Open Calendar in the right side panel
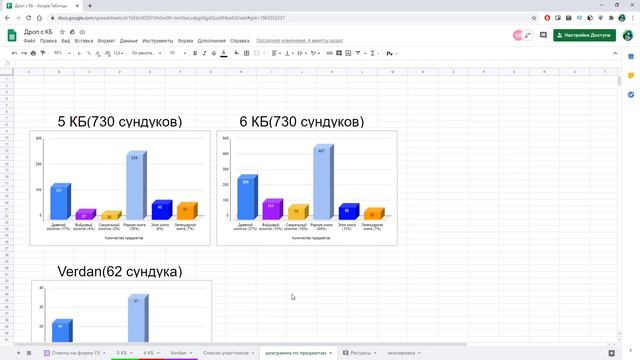Screen dimensions: 640x360 pyautogui.click(x=631, y=57)
